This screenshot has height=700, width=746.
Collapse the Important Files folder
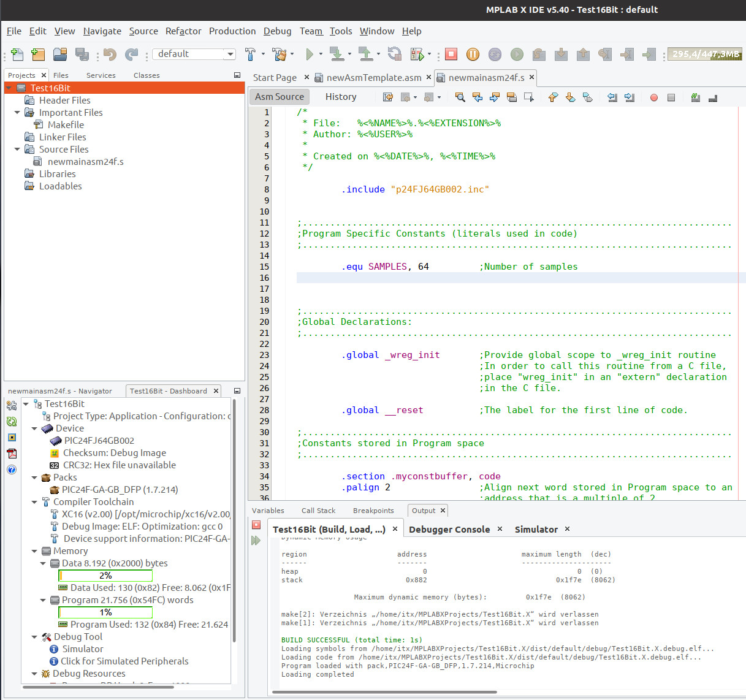(x=17, y=113)
